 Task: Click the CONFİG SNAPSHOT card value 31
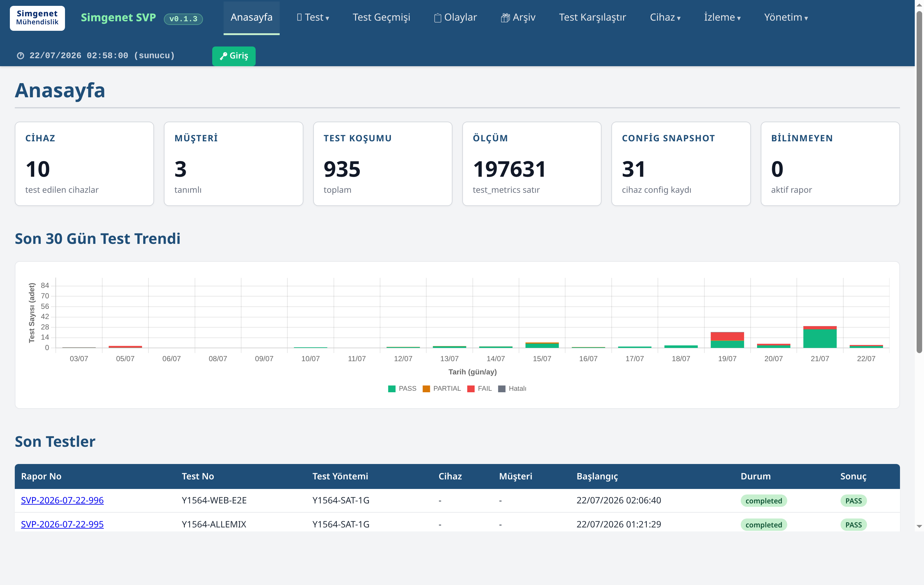point(634,169)
